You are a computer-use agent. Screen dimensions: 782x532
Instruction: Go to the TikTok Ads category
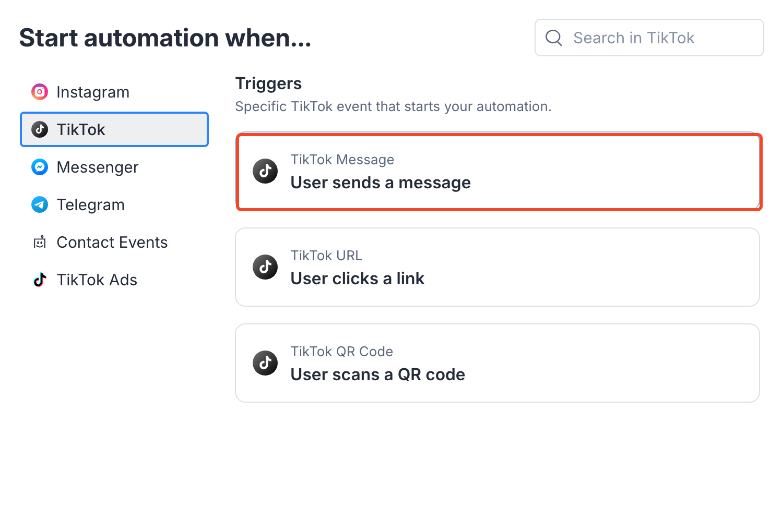point(97,280)
